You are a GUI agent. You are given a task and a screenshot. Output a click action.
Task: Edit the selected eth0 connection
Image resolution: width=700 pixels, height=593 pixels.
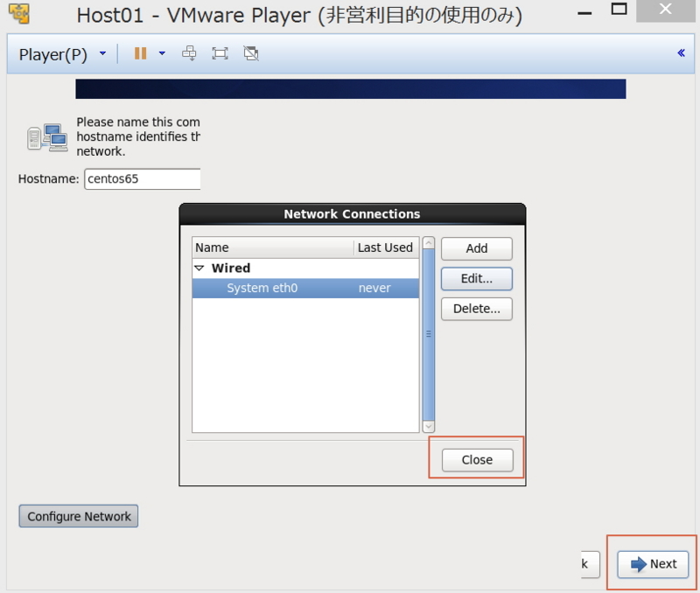point(477,279)
